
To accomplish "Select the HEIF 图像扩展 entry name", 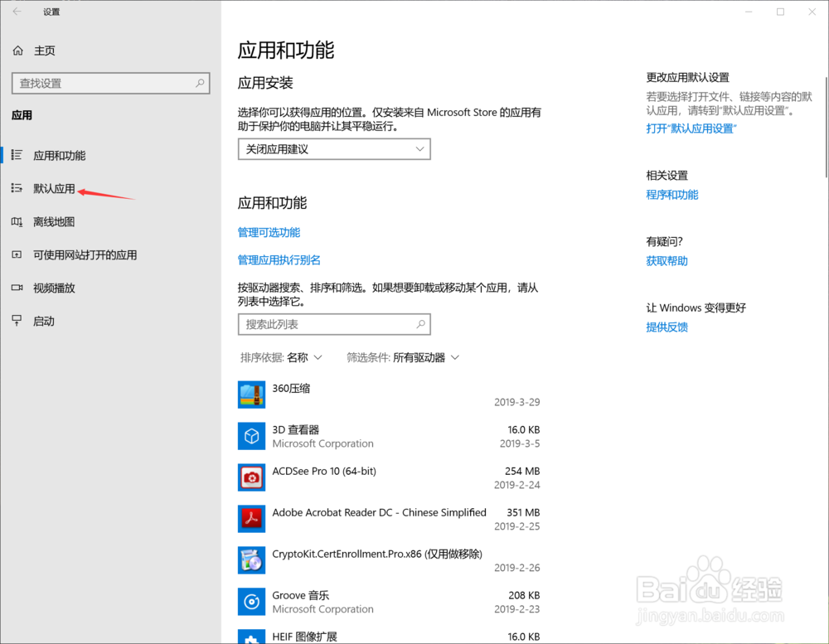I will [304, 637].
